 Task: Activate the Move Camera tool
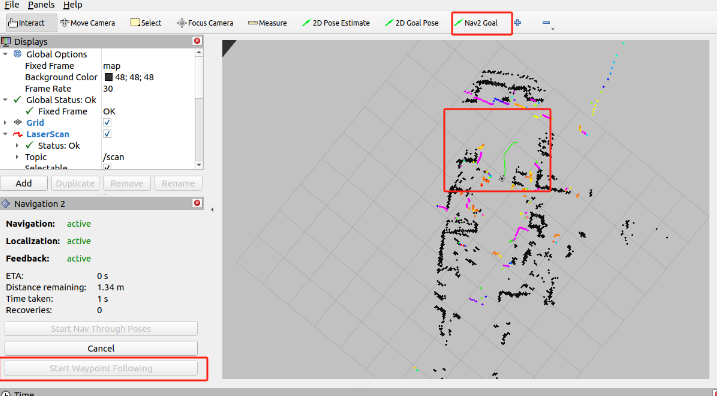88,23
